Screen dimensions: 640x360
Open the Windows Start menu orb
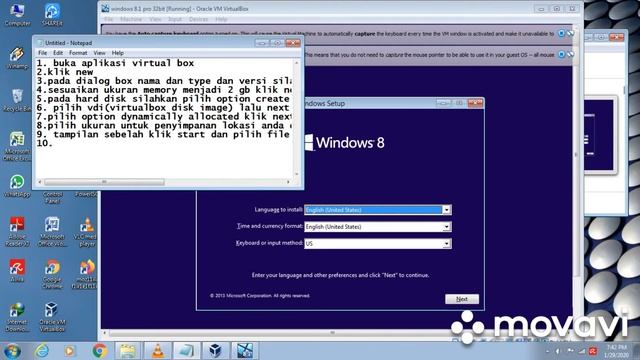pyautogui.click(x=12, y=351)
